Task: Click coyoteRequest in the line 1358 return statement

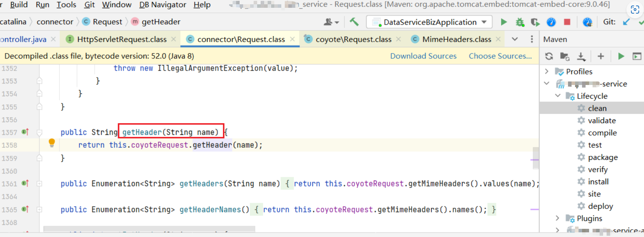Action: tap(159, 145)
